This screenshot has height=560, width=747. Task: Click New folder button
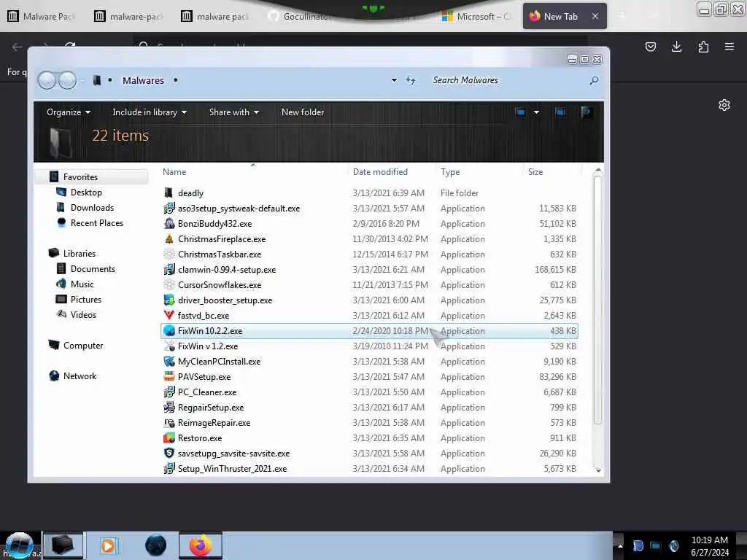coord(303,112)
